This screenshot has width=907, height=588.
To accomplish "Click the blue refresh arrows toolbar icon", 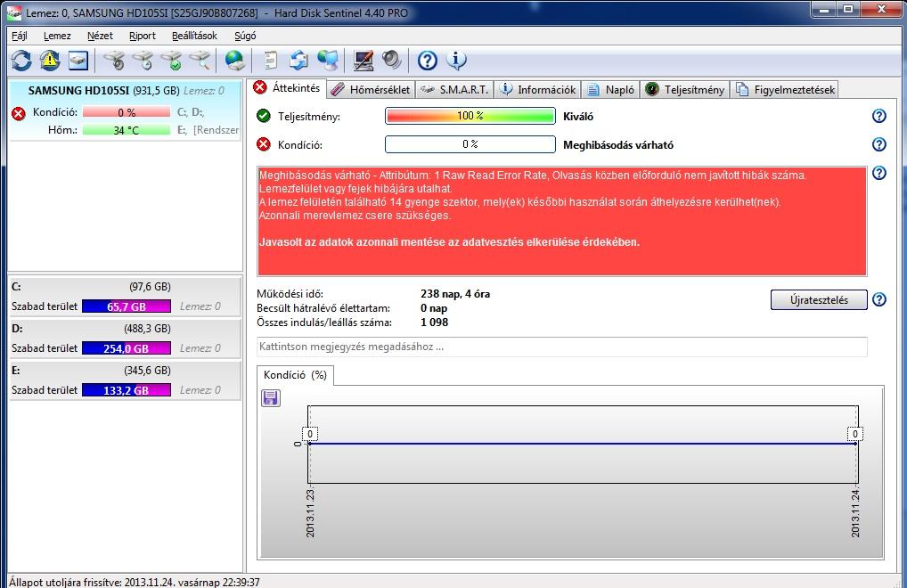I will [21, 60].
